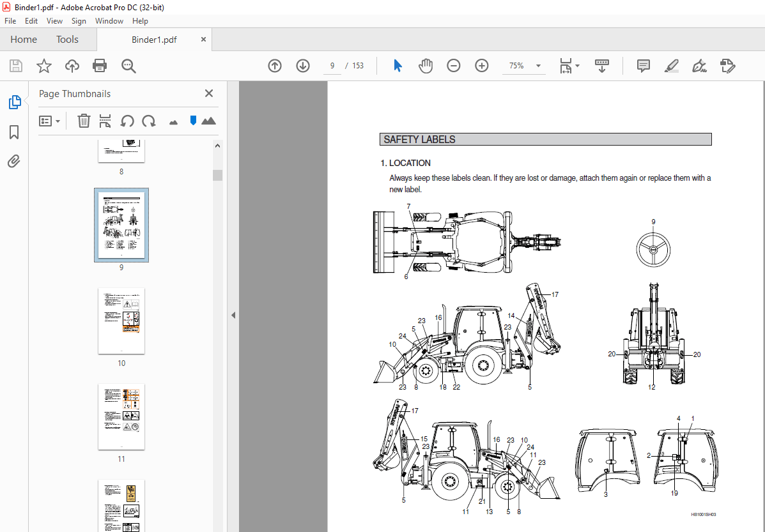Select the Hand tool
This screenshot has height=532, width=765.
tap(425, 65)
